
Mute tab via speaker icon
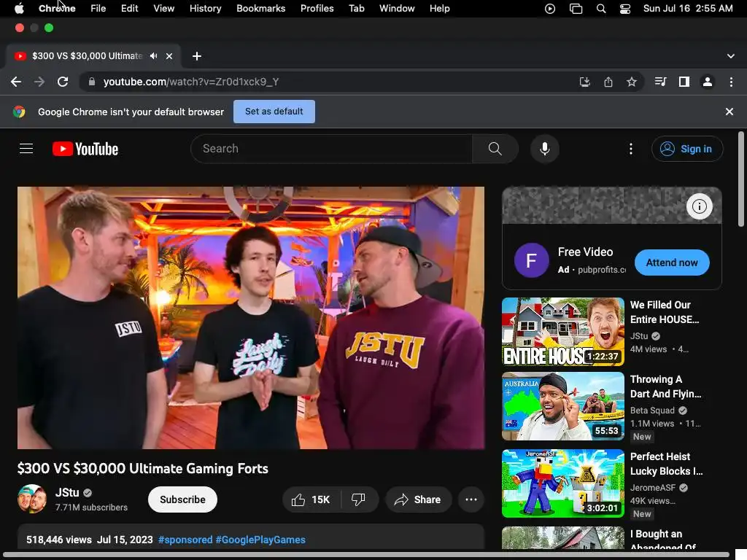(x=153, y=56)
